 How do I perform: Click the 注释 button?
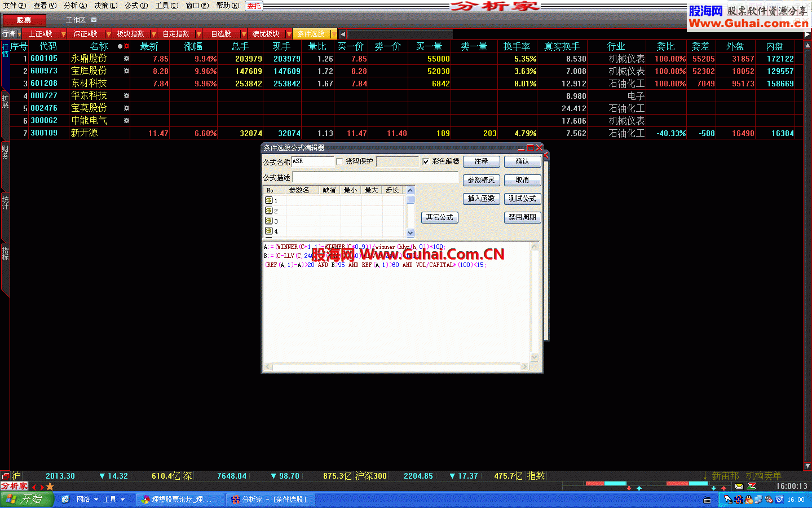click(x=482, y=161)
